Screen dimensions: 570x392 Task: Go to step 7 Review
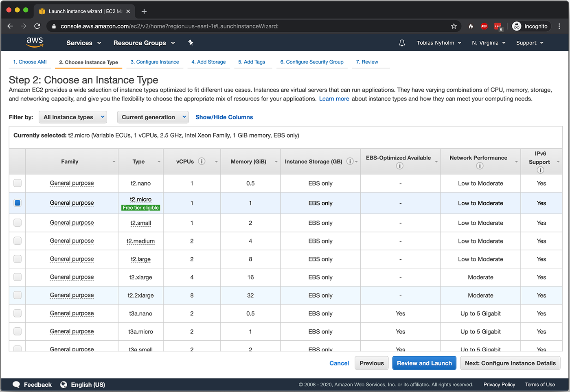click(367, 62)
